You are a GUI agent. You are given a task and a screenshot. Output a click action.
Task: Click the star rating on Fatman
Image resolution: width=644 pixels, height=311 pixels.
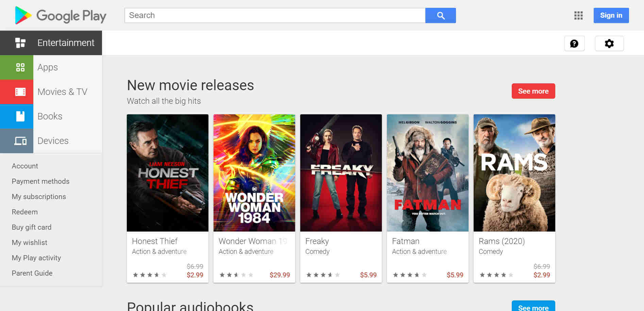point(410,275)
